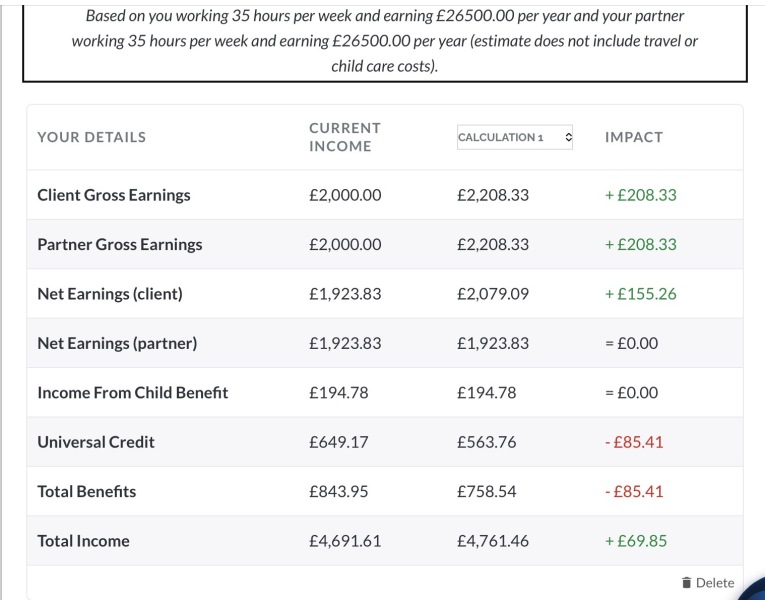This screenshot has height=600, width=765.
Task: Click the Delete text link
Action: [715, 582]
